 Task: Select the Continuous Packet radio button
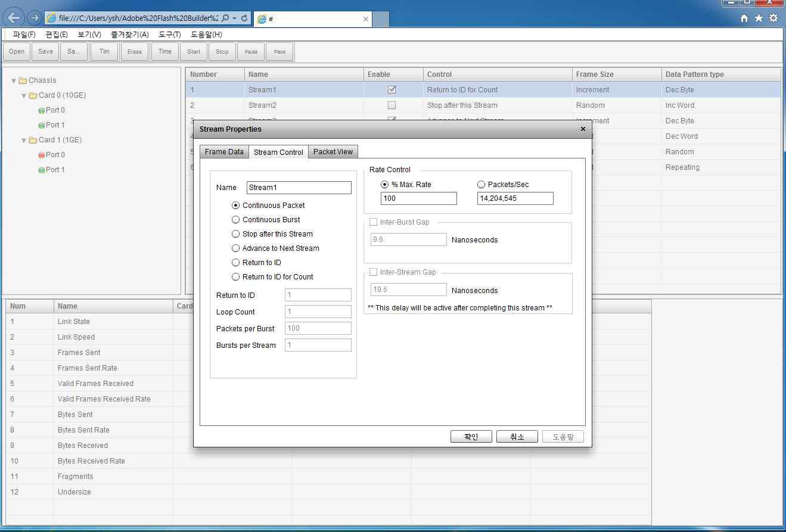pos(235,206)
